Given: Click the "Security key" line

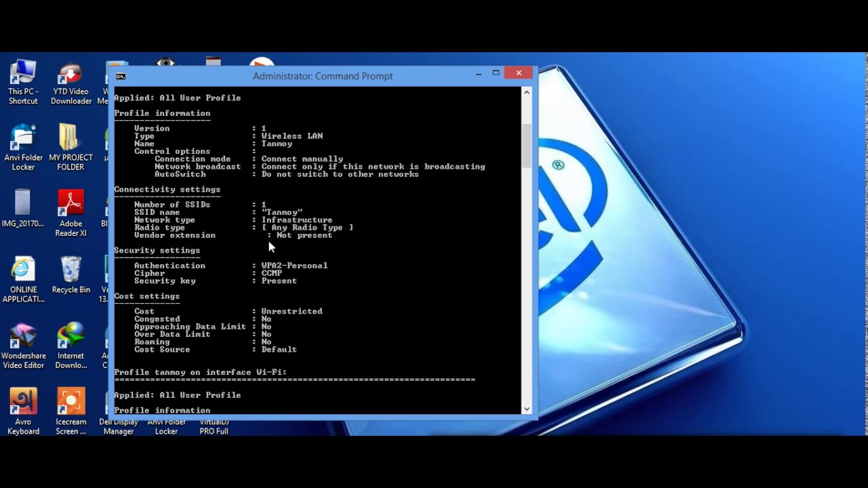Looking at the screenshot, I should coord(215,281).
